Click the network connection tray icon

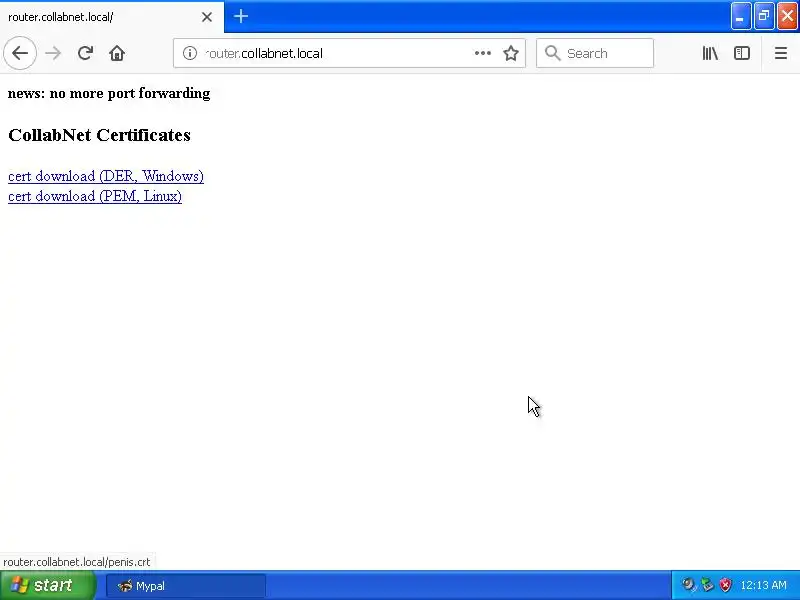coord(707,585)
